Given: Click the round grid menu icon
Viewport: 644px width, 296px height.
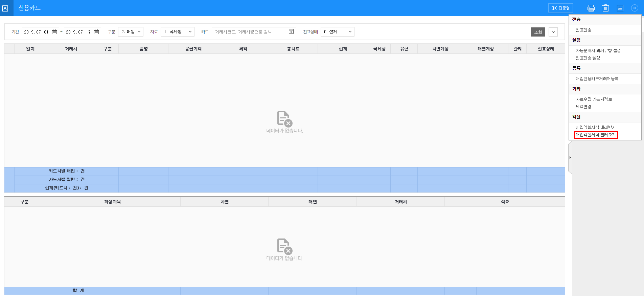Looking at the screenshot, I should (635, 8).
